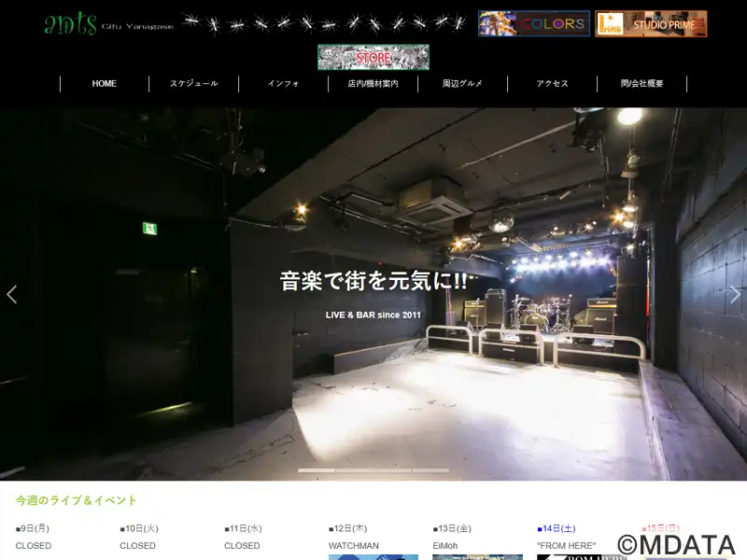Open the スケジュール menu item

coord(194,84)
